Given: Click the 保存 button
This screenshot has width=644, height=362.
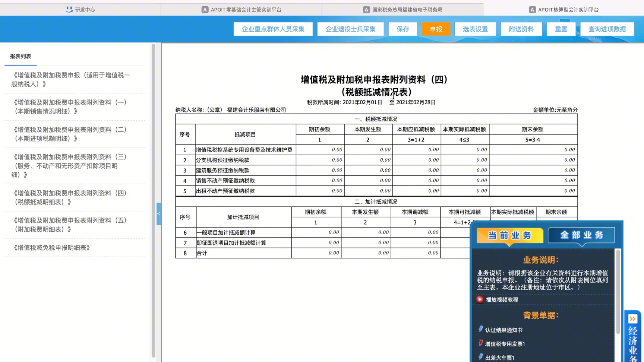Looking at the screenshot, I should pyautogui.click(x=402, y=29).
